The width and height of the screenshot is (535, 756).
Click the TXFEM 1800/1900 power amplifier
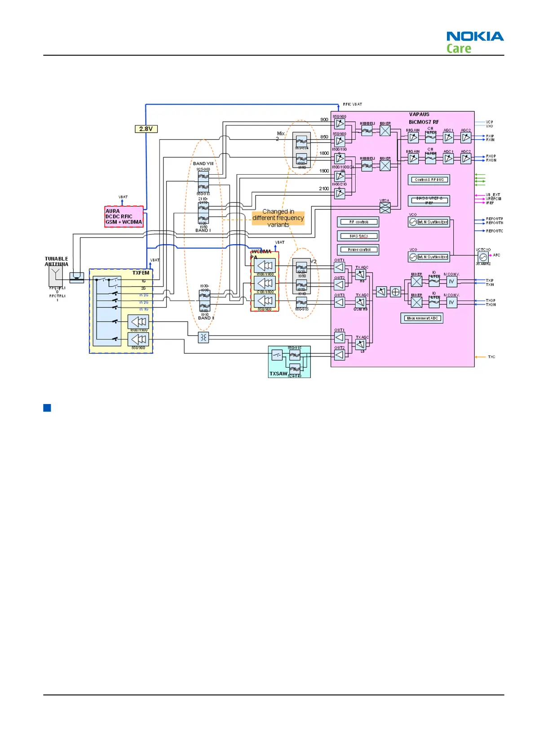coord(138,321)
